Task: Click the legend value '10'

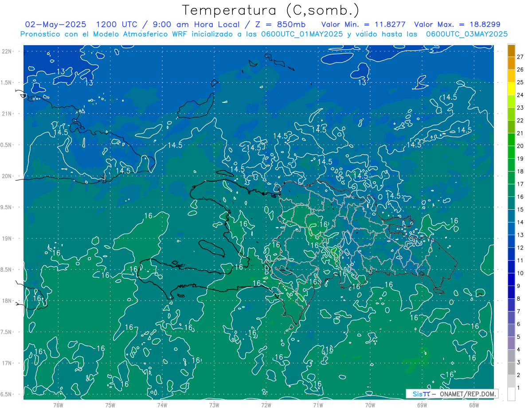Action: pos(520,273)
